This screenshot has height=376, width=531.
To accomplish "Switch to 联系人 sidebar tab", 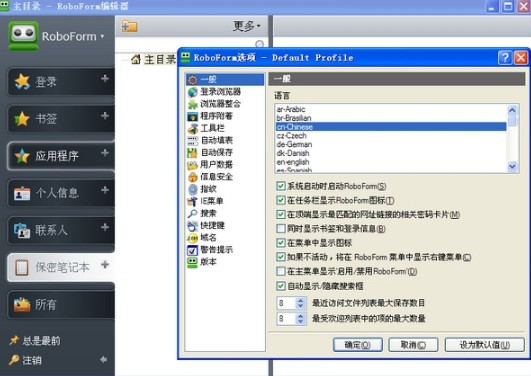I will [x=61, y=230].
